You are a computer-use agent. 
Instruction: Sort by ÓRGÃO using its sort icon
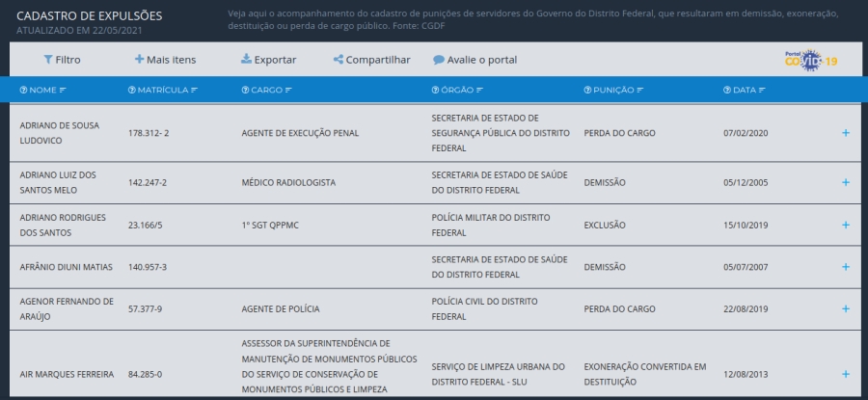(479, 90)
